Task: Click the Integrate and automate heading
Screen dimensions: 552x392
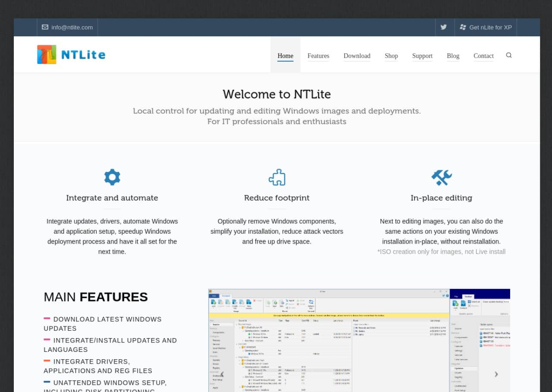Action: pos(112,198)
